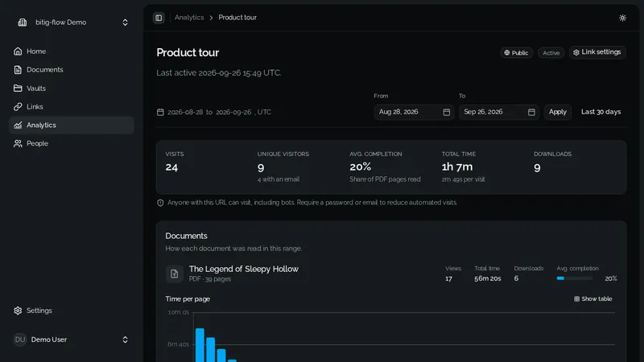
Task: Click the Avg. completion progress bar
Action: pyautogui.click(x=574, y=278)
